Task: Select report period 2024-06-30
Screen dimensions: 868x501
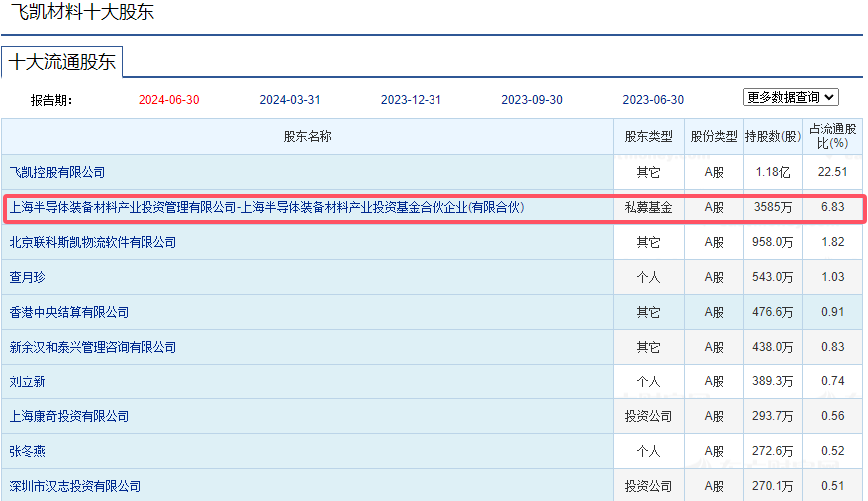Action: point(168,100)
